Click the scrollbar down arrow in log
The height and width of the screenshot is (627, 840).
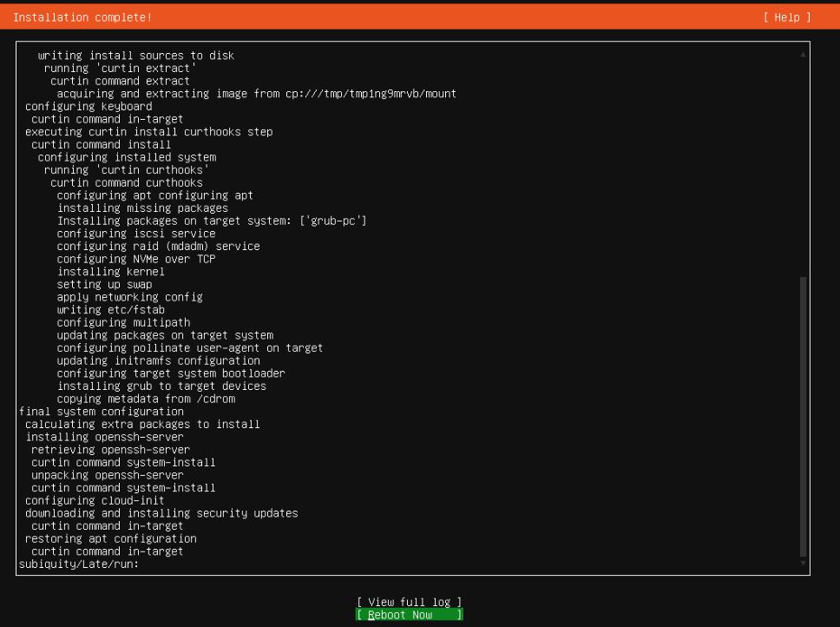(x=803, y=564)
